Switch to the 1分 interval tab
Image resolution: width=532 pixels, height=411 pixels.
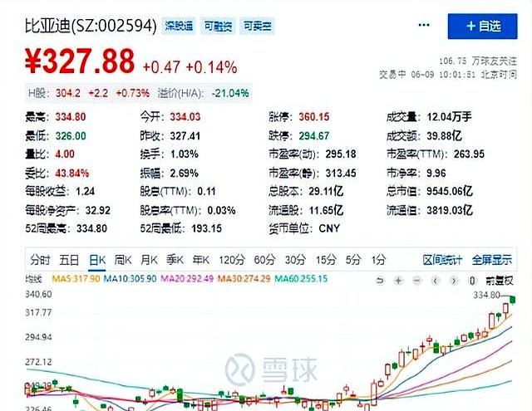378,260
